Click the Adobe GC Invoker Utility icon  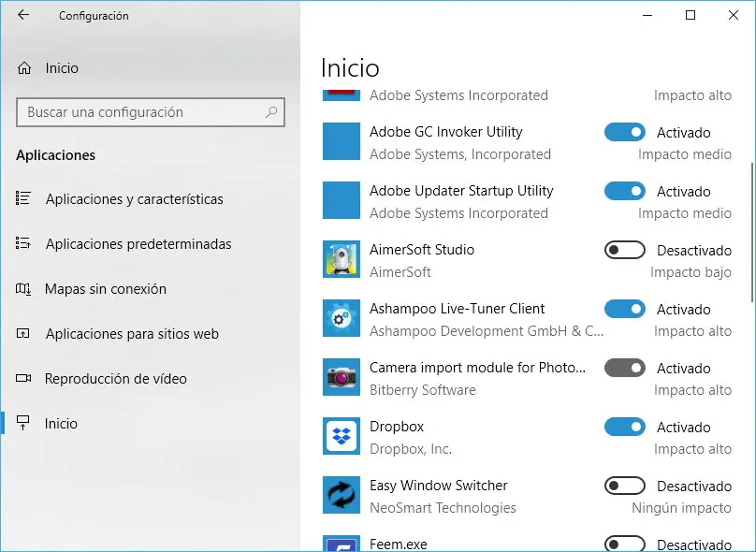pos(342,141)
